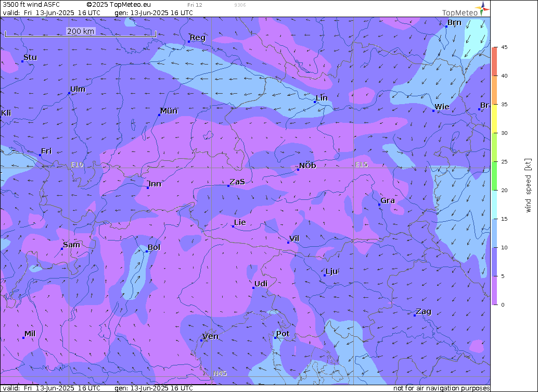Pick the yellow 30–35 kt legend band
538x392 pixels.
point(494,119)
